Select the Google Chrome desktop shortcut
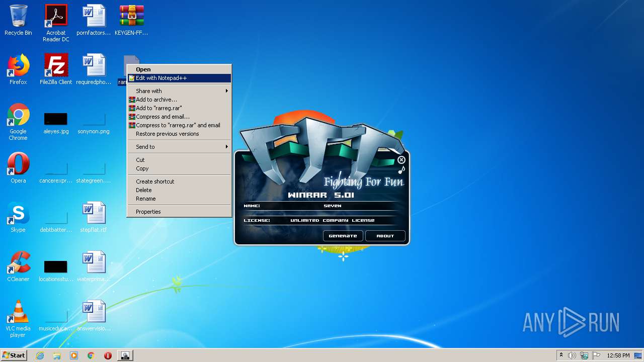Image resolution: width=644 pixels, height=362 pixels. click(x=18, y=122)
